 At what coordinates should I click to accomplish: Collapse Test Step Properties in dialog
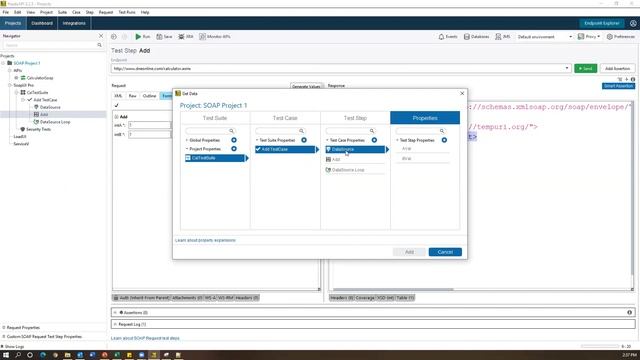[397, 140]
